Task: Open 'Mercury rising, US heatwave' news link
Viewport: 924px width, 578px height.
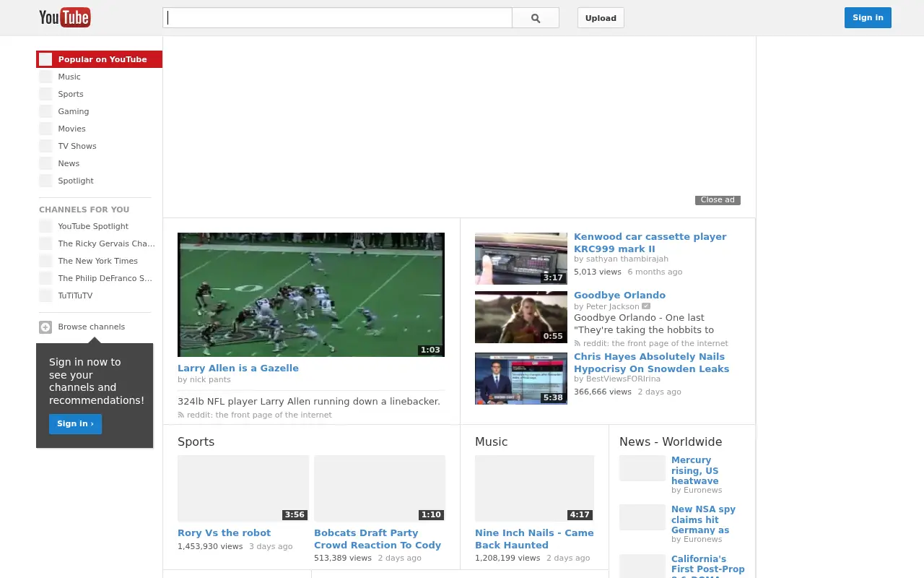Action: coord(695,470)
